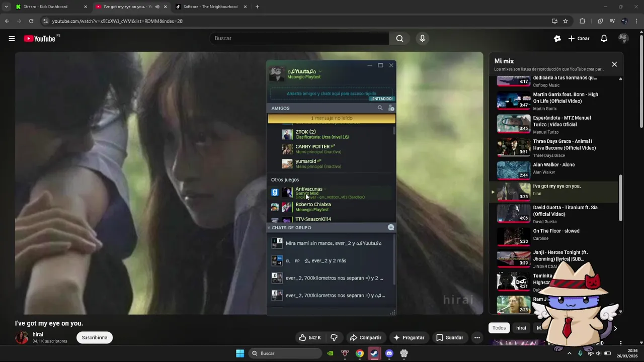Install app icon in address bar
This screenshot has height=362, width=644.
click(554, 21)
